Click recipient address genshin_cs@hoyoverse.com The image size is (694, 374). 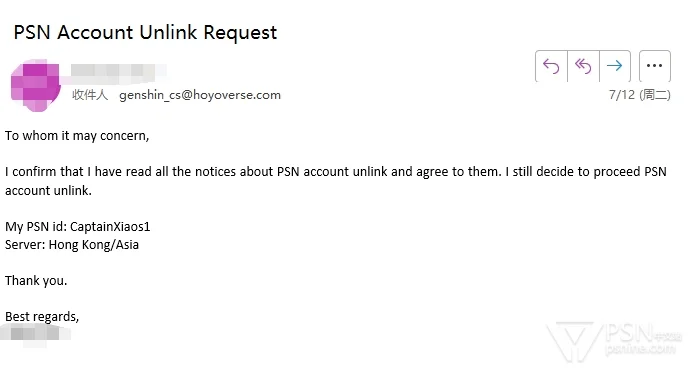(200, 95)
